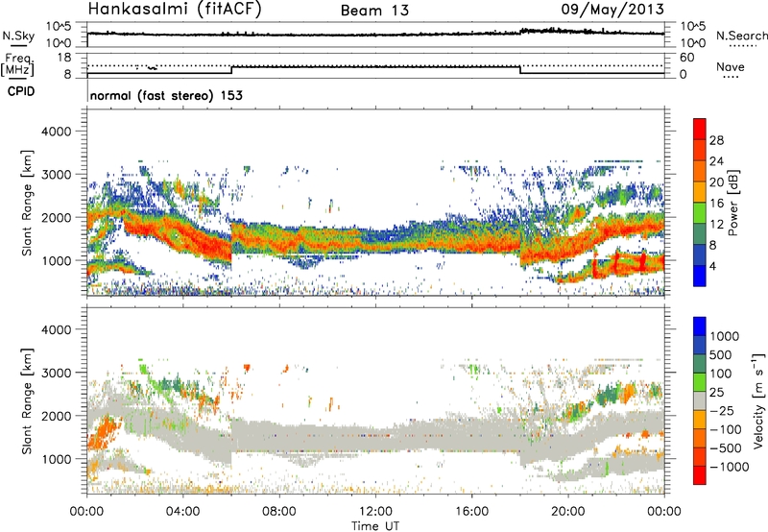Viewport: 768px width, 532px height.
Task: Click the CPID row label
Action: [x=21, y=91]
